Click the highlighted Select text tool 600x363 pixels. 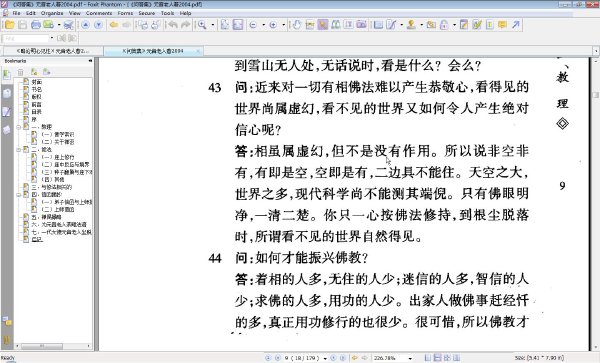click(x=323, y=25)
